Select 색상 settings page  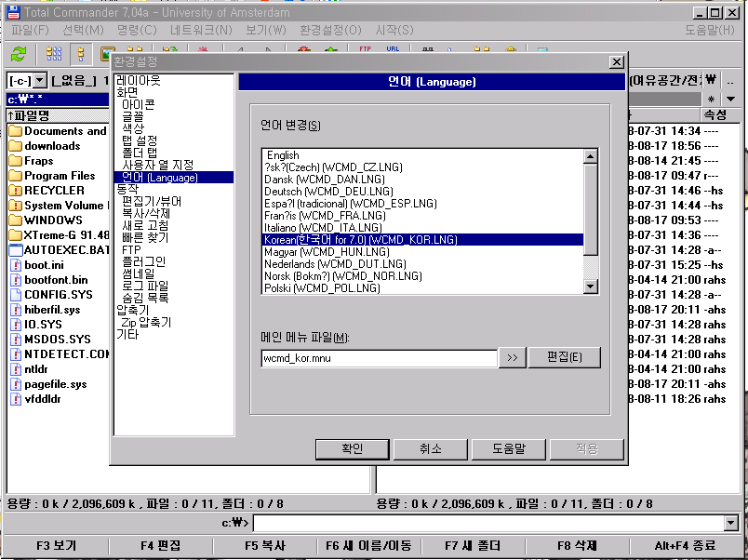[x=133, y=128]
